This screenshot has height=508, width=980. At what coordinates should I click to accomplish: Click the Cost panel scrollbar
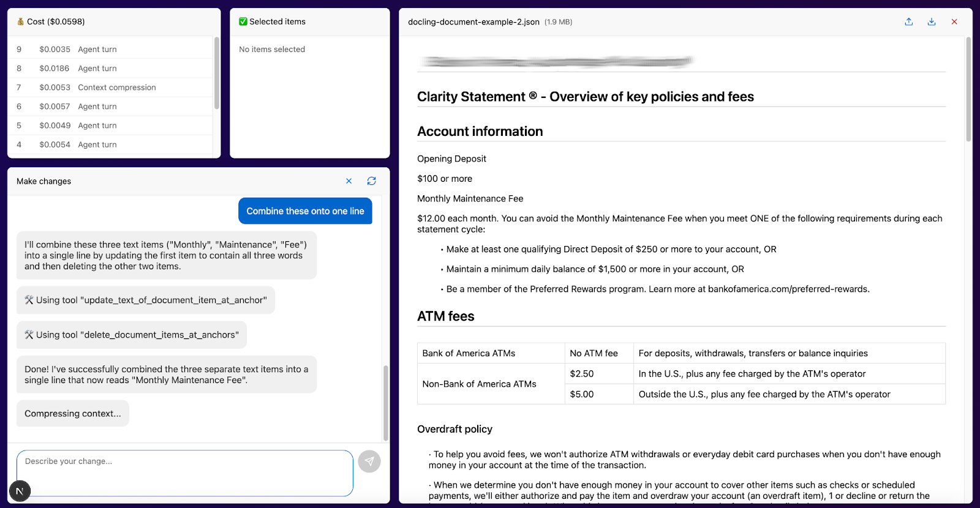click(217, 73)
